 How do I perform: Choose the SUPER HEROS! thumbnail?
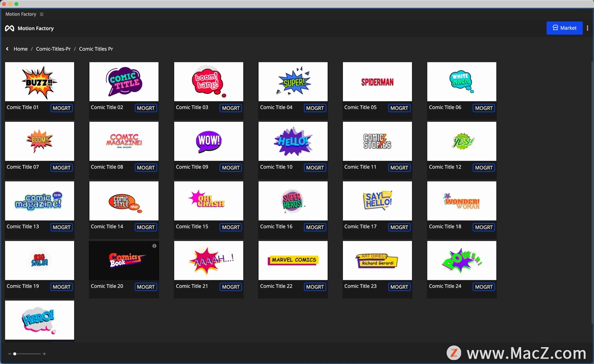[293, 201]
